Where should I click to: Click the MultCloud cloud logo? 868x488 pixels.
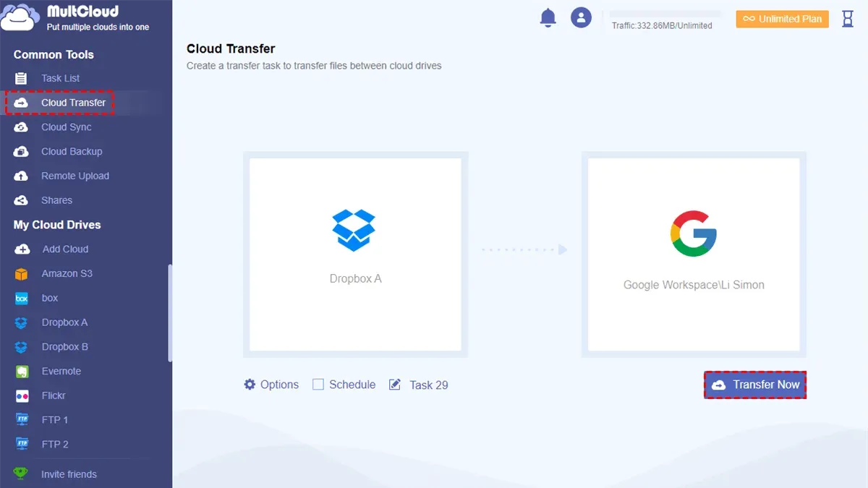click(x=20, y=18)
